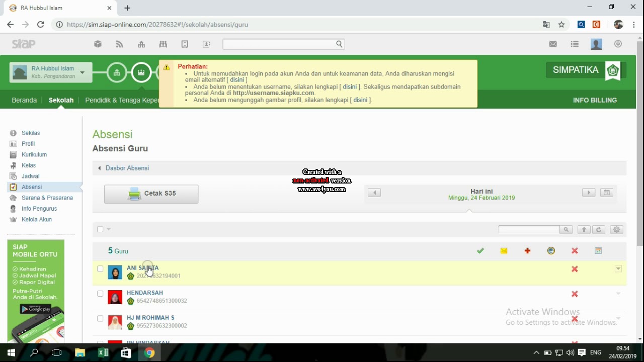The height and width of the screenshot is (362, 644).
Task: Open the row dropdown for Hendarsah
Action: click(618, 294)
